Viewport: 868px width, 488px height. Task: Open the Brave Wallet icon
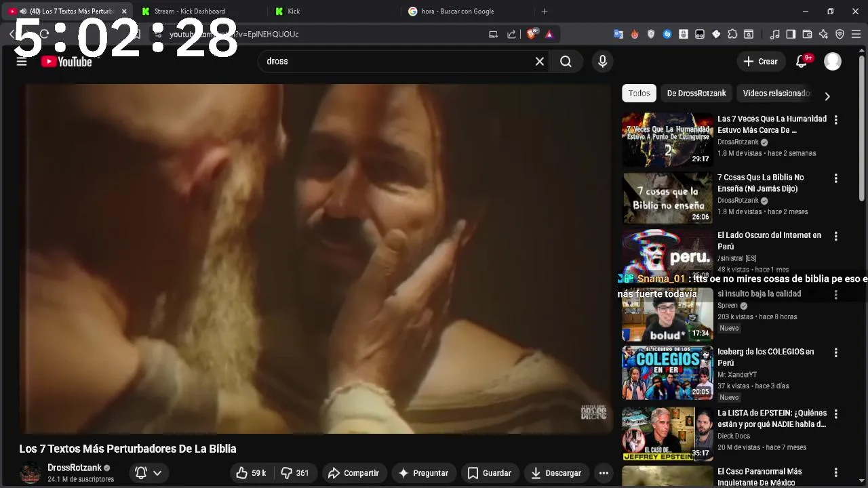[807, 34]
